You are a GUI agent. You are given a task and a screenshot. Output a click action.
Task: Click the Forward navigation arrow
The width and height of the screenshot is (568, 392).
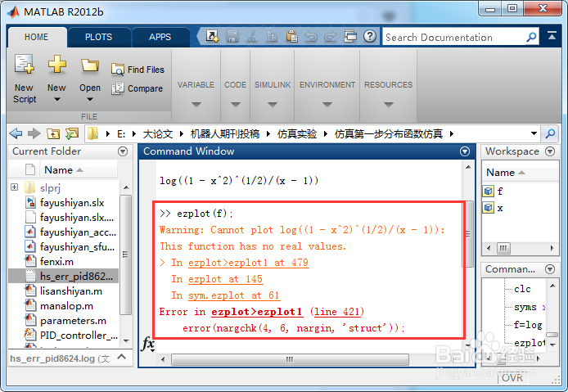tap(34, 133)
